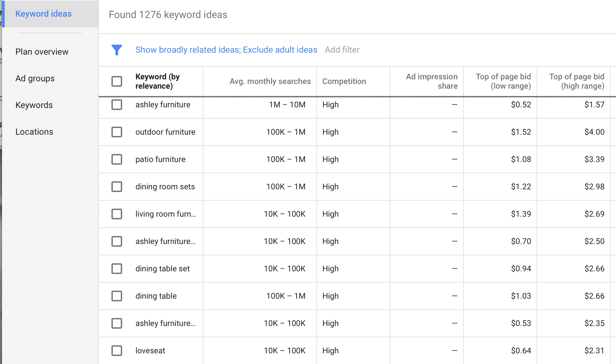Check the 'dining table set' row checkbox

(117, 269)
